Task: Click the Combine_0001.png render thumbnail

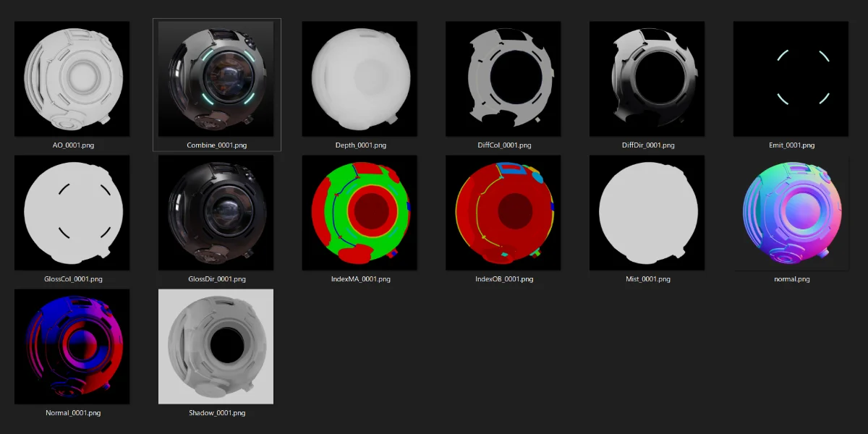Action: (216, 78)
